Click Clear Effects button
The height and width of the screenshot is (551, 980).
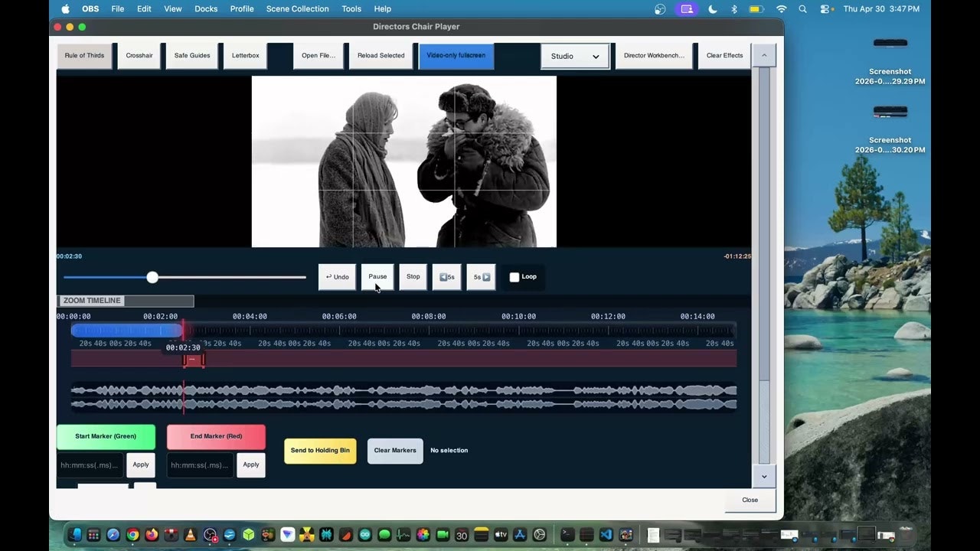[x=724, y=56]
